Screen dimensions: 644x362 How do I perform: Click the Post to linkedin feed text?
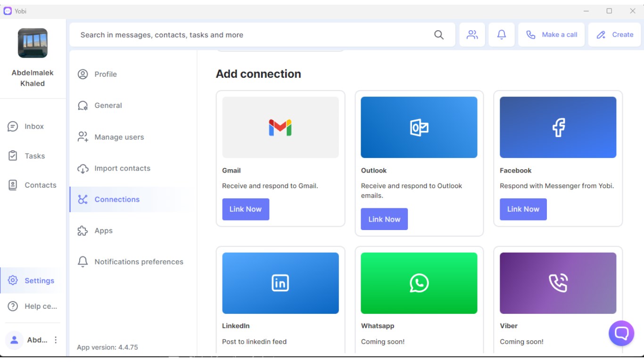pos(254,342)
